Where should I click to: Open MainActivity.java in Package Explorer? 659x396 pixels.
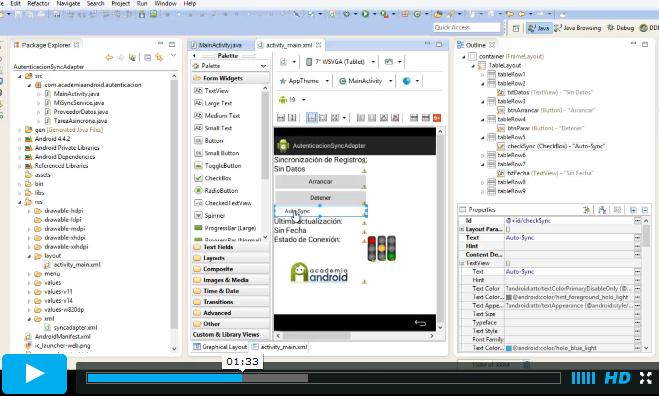(x=72, y=94)
